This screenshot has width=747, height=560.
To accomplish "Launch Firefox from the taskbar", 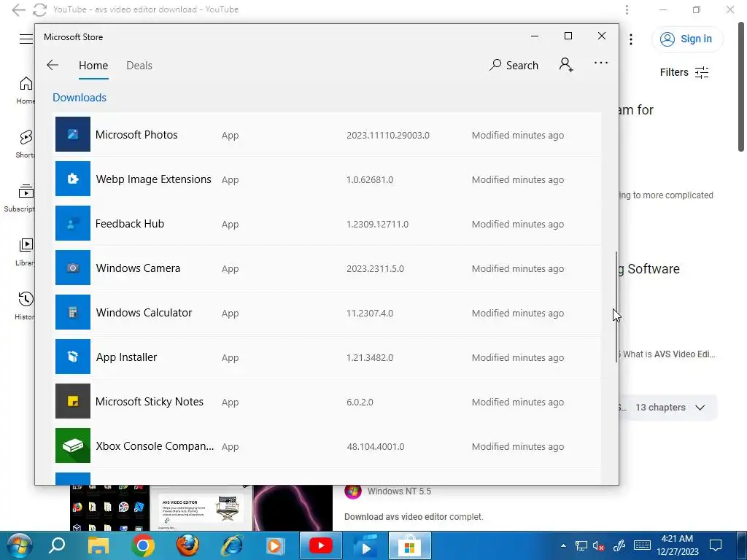I will click(x=187, y=545).
